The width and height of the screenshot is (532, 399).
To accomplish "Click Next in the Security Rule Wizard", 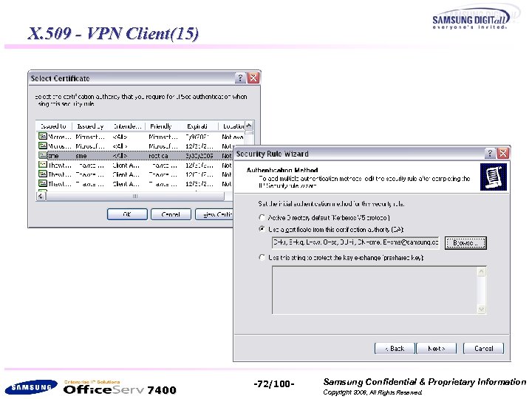I will [x=437, y=349].
